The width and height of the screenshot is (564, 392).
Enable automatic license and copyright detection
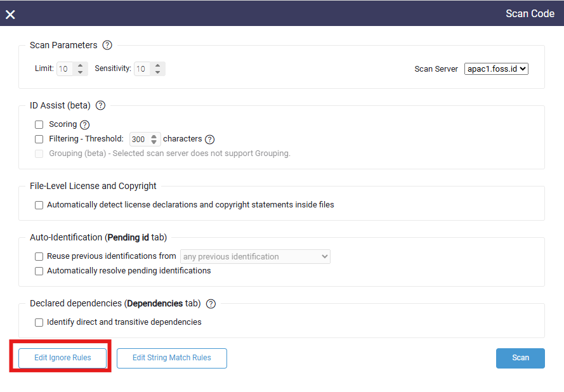[39, 205]
